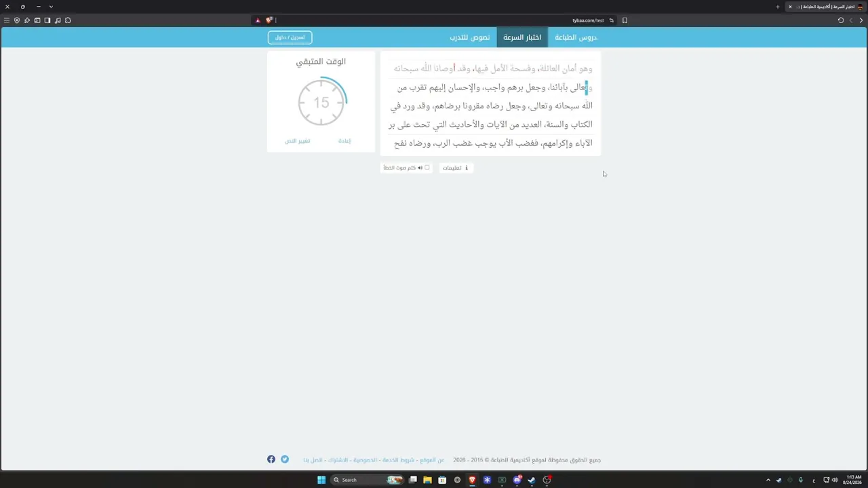Click the تسجيل / دخول login button
Screen dimensions: 868x488
click(x=290, y=37)
